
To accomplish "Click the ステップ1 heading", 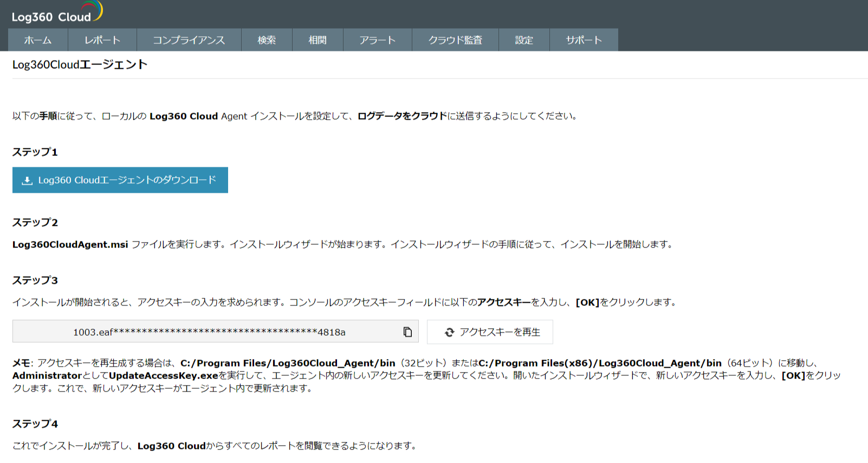I will (35, 152).
